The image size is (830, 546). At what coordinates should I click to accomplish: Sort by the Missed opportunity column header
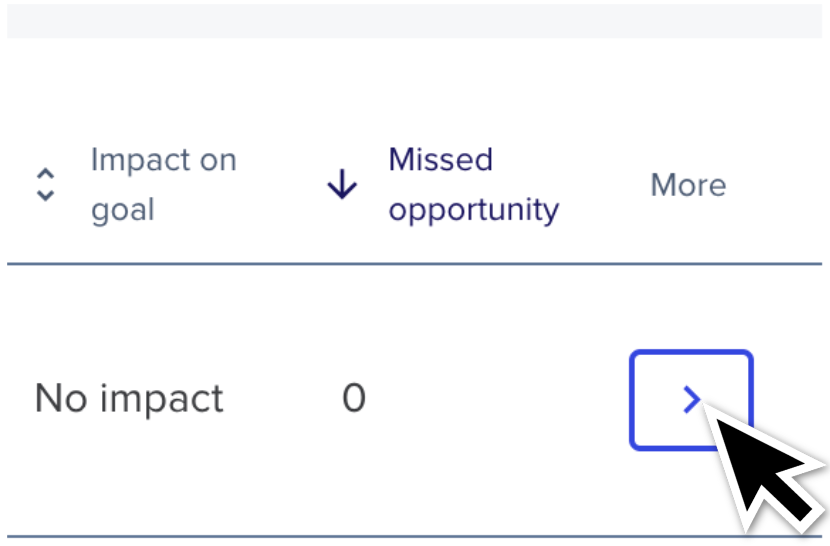(x=473, y=184)
